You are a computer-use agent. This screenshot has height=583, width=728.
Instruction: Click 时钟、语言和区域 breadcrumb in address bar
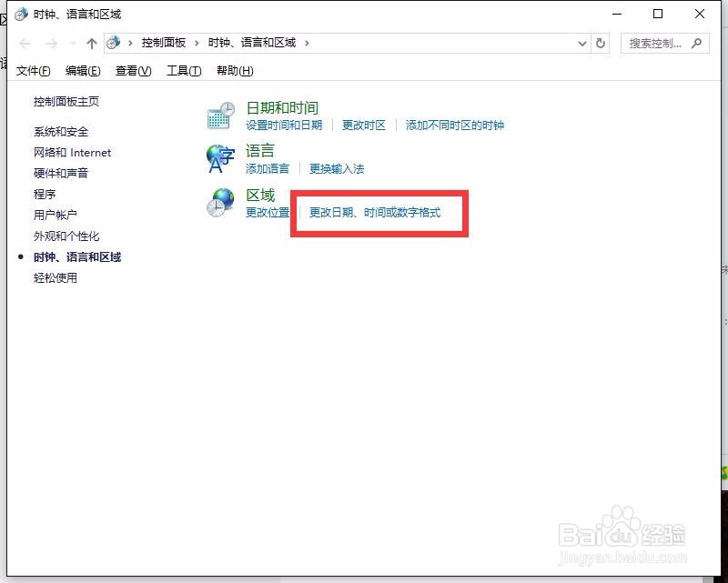pyautogui.click(x=252, y=43)
